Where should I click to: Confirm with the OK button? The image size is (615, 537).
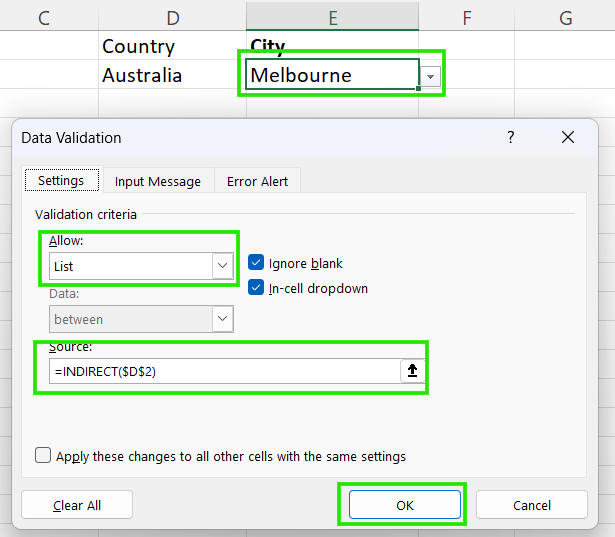405,505
